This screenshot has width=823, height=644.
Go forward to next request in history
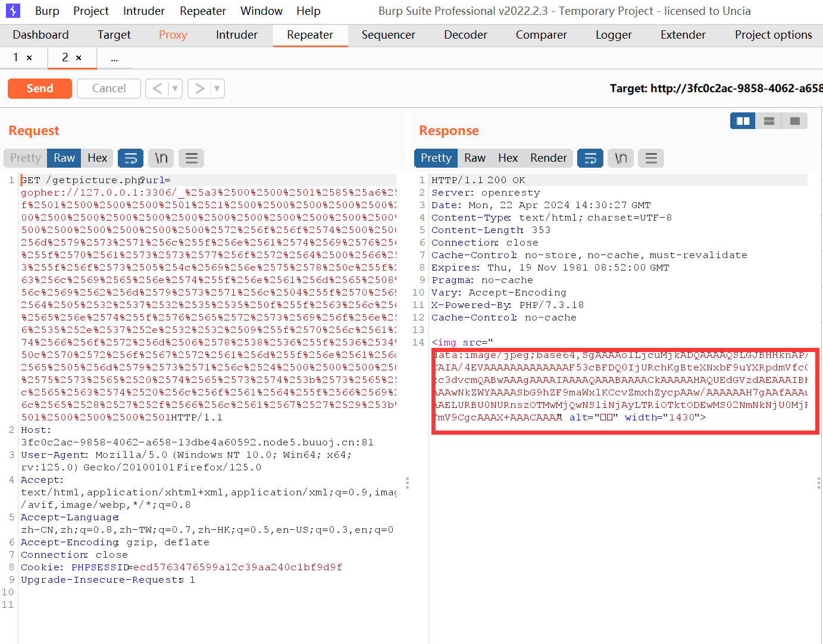199,89
